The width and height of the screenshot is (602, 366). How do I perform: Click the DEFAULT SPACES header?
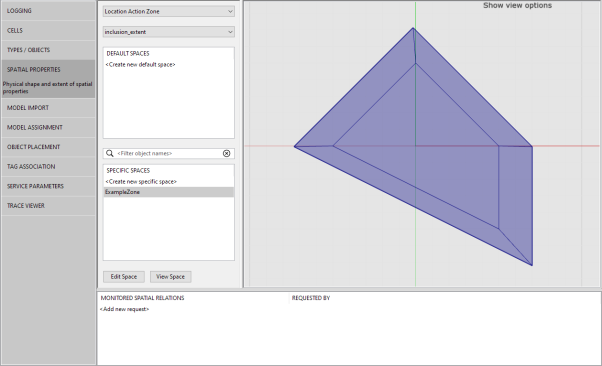click(x=128, y=53)
